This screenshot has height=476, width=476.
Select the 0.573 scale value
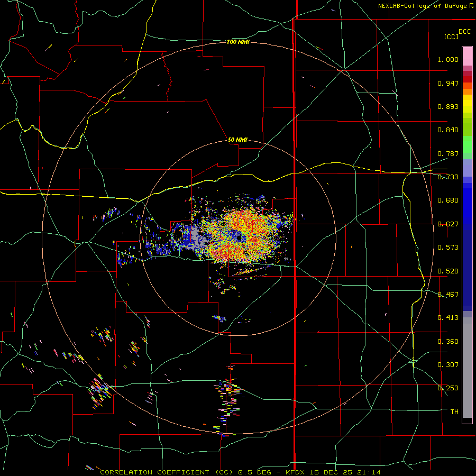coord(448,248)
